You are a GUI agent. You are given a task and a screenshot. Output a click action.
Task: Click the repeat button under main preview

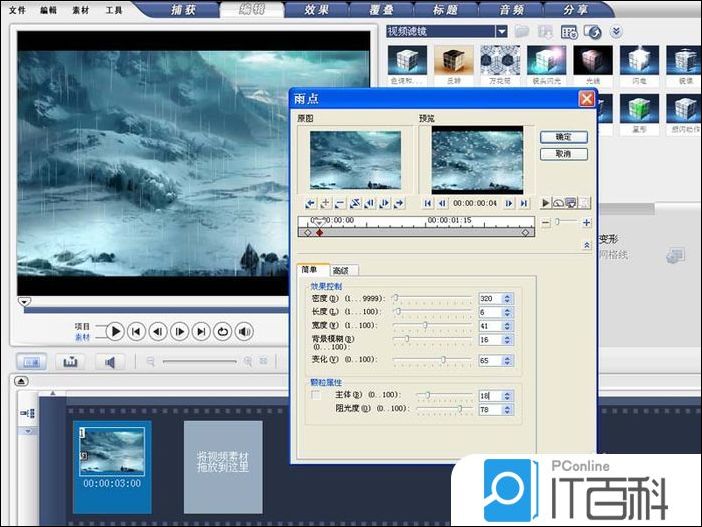click(223, 331)
